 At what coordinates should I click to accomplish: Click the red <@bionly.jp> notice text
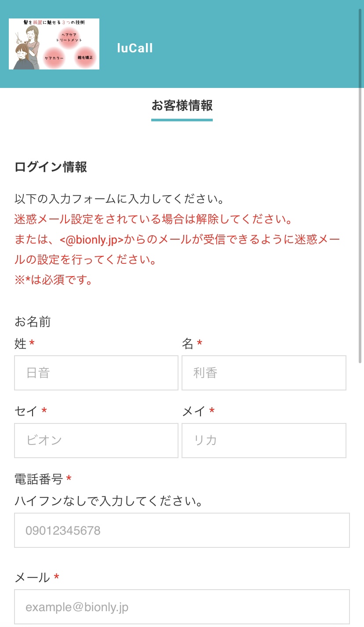pos(91,240)
